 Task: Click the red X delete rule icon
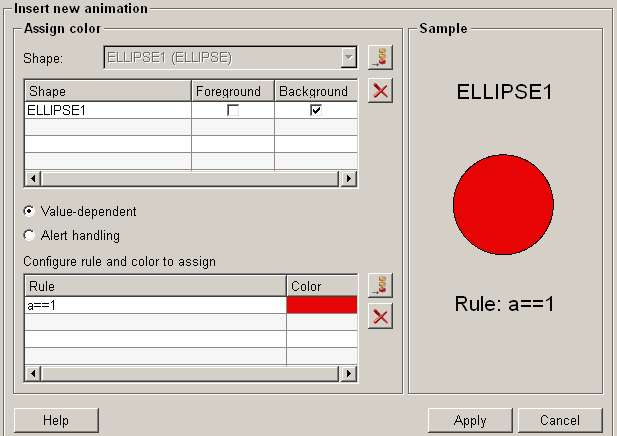[x=380, y=318]
